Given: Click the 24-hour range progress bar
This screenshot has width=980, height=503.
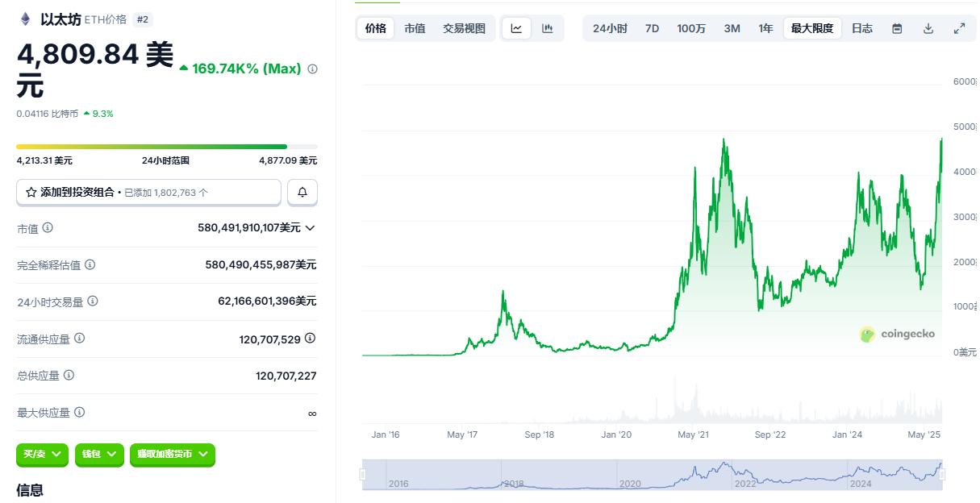Looking at the screenshot, I should click(x=168, y=145).
